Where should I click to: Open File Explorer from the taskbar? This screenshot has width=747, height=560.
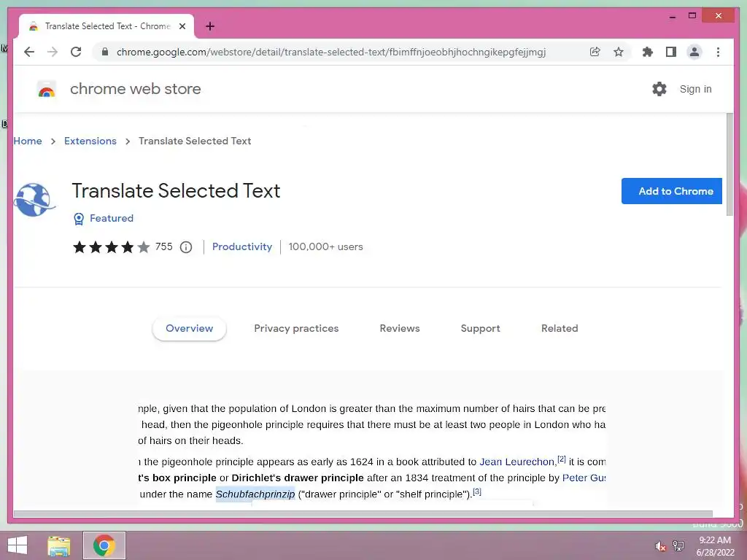coord(59,545)
